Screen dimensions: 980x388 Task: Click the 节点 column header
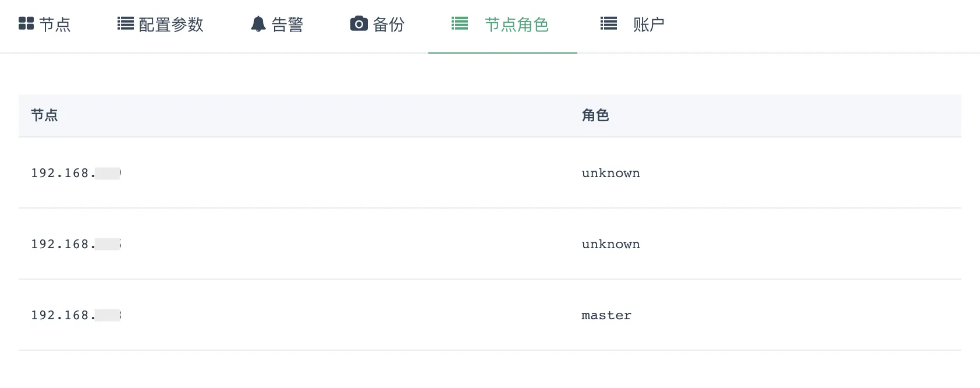[44, 115]
